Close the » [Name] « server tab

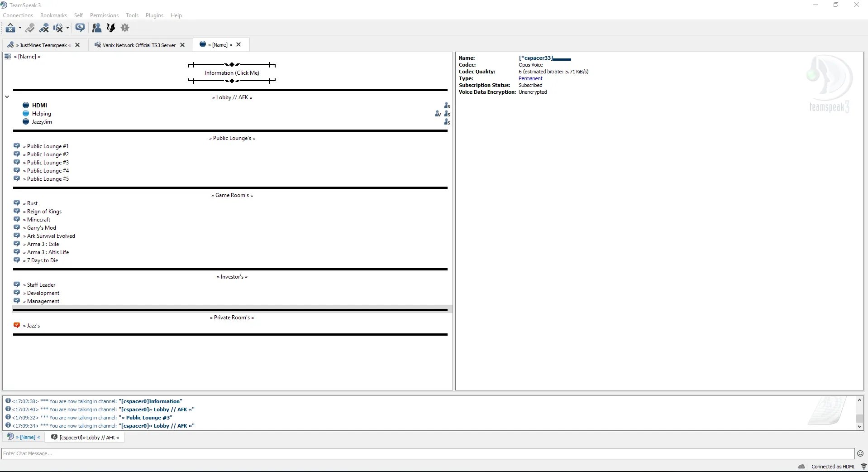(x=238, y=45)
